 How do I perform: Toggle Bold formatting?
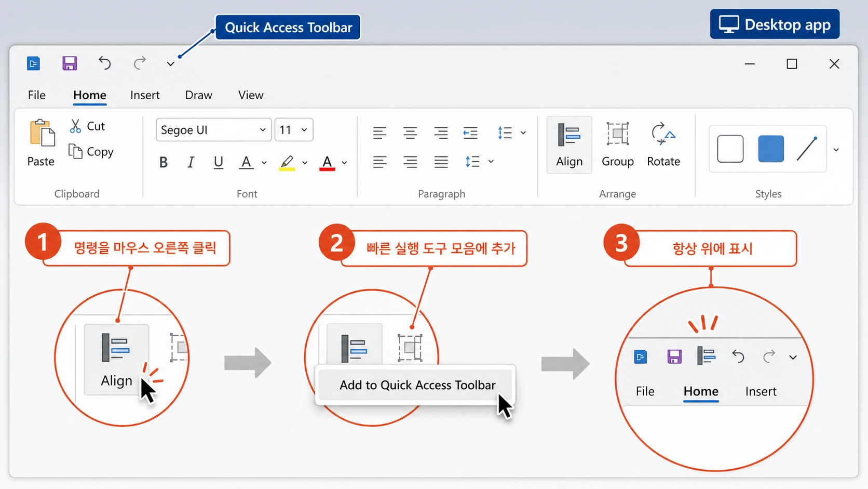(x=164, y=163)
